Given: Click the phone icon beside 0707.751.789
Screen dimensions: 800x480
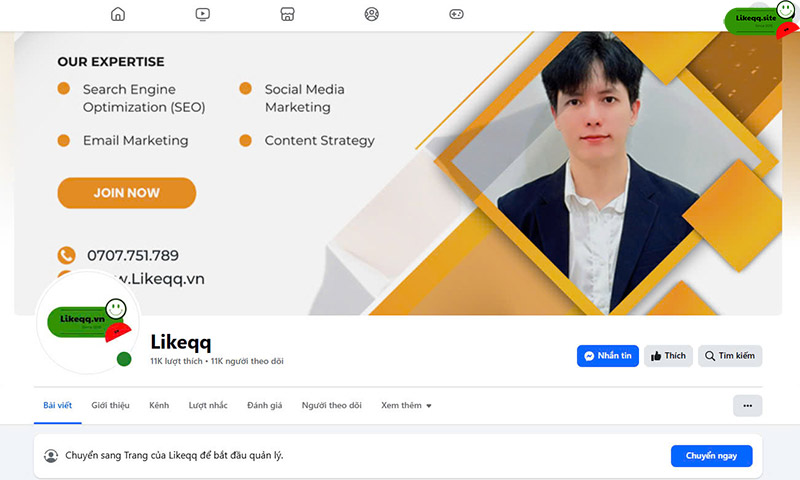Looking at the screenshot, I should point(66,255).
